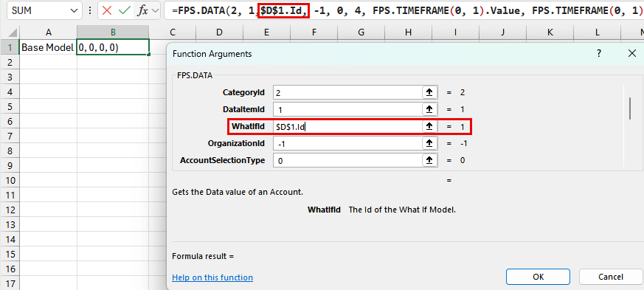Click the WhatIfId argument label
This screenshot has width=644, height=290.
248,126
